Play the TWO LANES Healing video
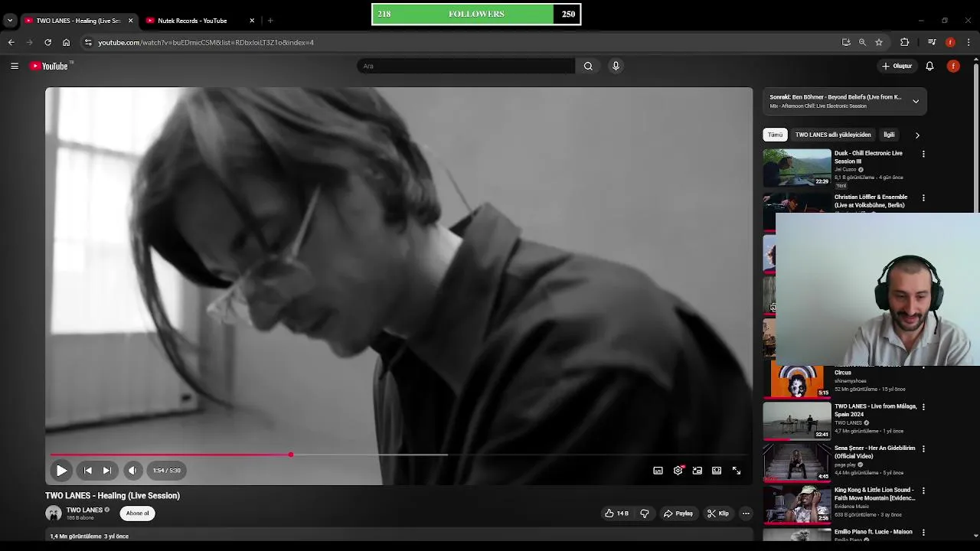 click(x=61, y=471)
